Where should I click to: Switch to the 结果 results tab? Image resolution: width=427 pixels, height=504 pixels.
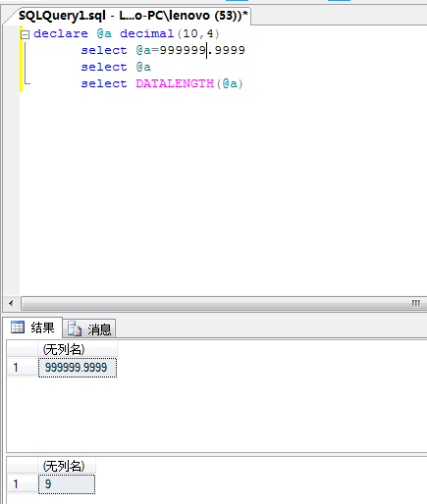32,328
